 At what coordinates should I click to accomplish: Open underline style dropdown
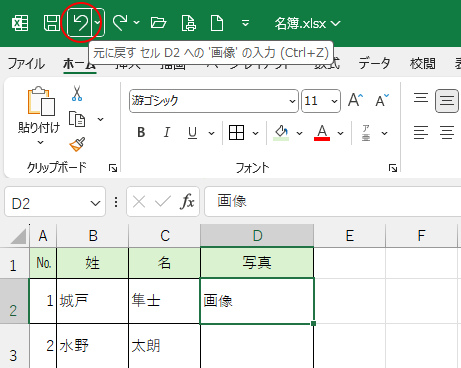pos(211,133)
